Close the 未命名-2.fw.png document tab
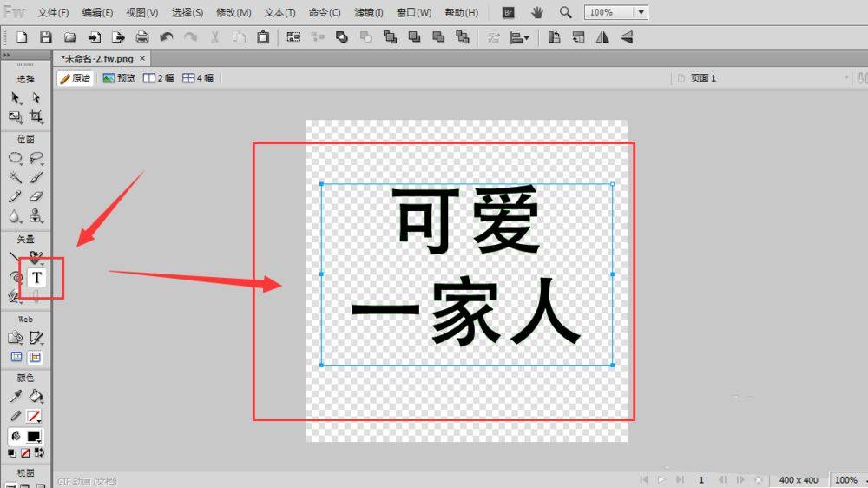The height and width of the screenshot is (488, 868). [143, 58]
